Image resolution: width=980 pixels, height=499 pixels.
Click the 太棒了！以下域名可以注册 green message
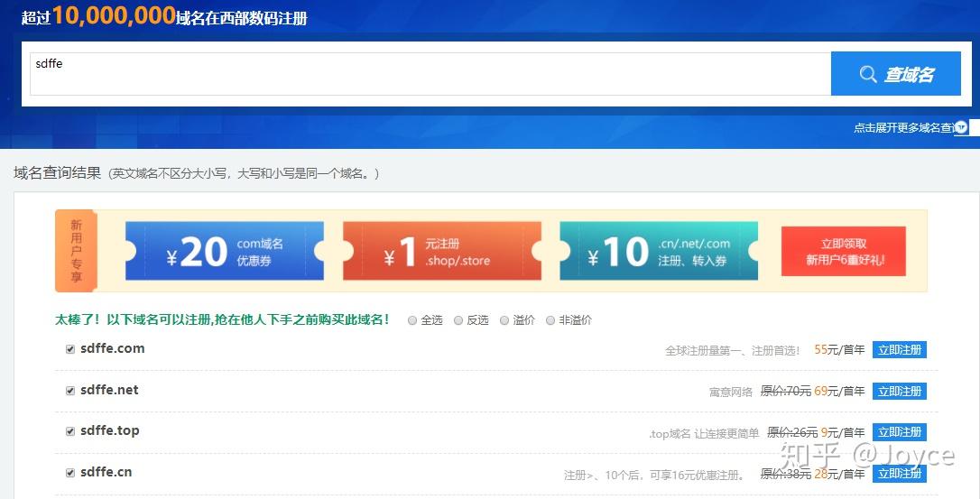(x=223, y=319)
